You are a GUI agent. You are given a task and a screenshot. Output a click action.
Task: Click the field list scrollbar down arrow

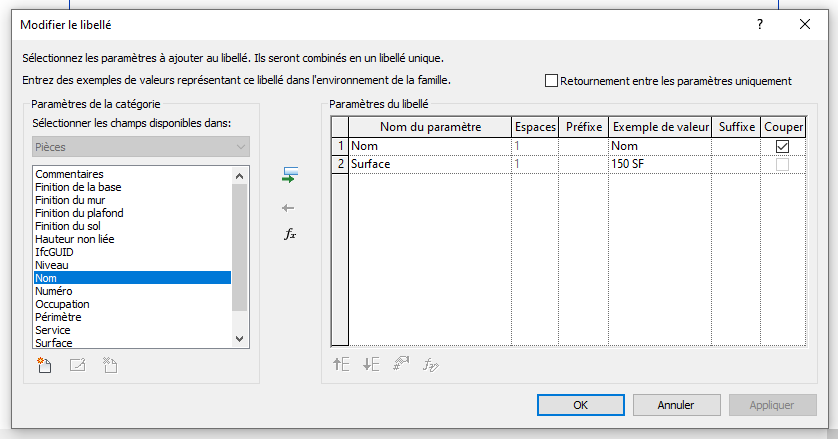pos(238,339)
